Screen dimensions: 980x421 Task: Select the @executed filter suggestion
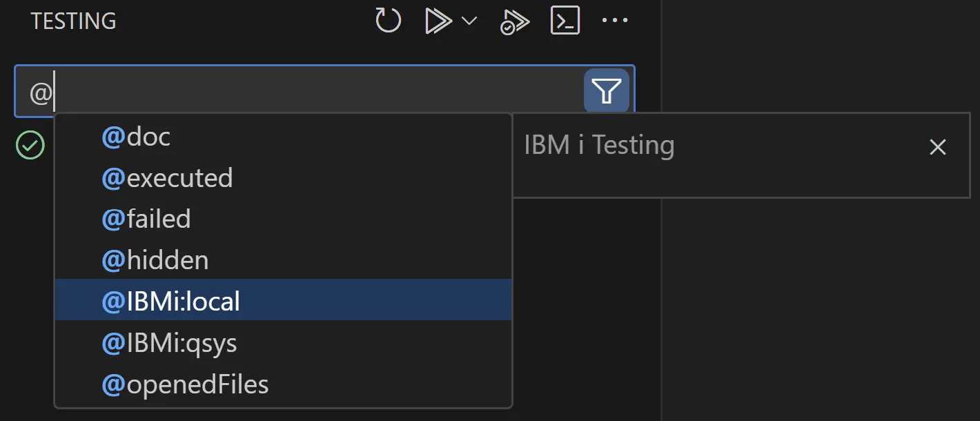(283, 178)
